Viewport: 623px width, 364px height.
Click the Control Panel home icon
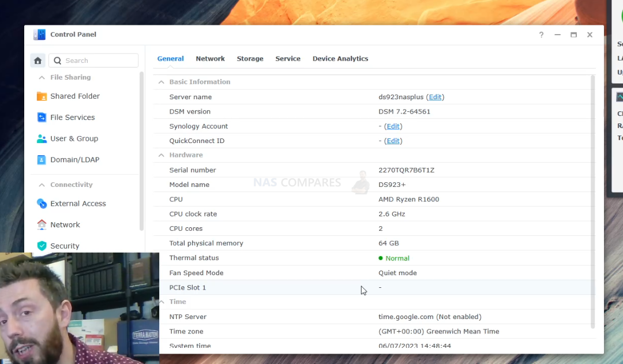click(37, 61)
